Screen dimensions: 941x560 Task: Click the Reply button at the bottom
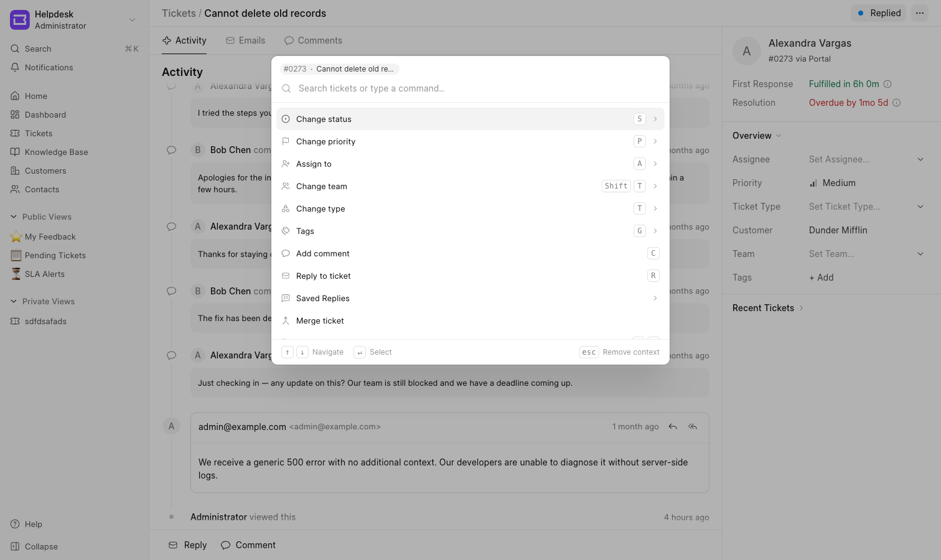(188, 545)
